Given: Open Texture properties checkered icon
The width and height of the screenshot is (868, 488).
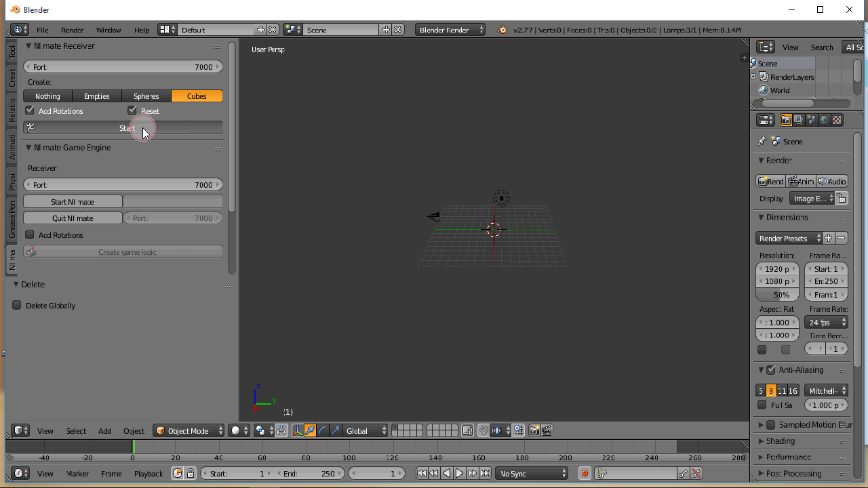Looking at the screenshot, I should (x=836, y=120).
